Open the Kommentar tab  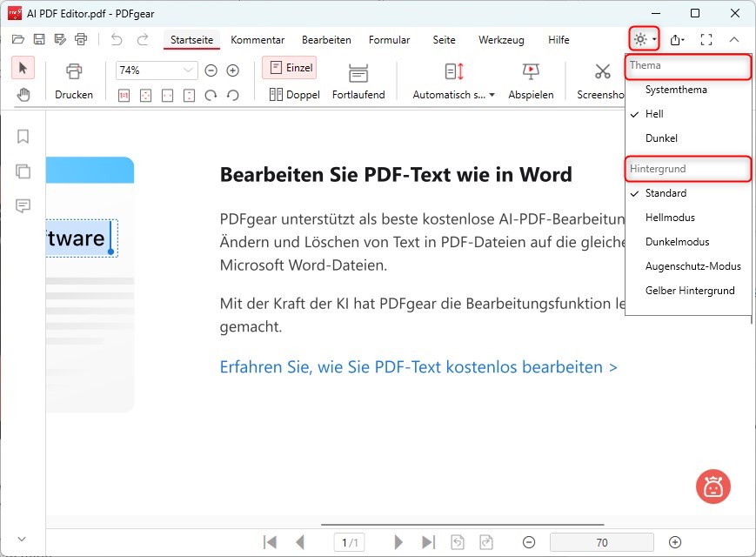258,40
